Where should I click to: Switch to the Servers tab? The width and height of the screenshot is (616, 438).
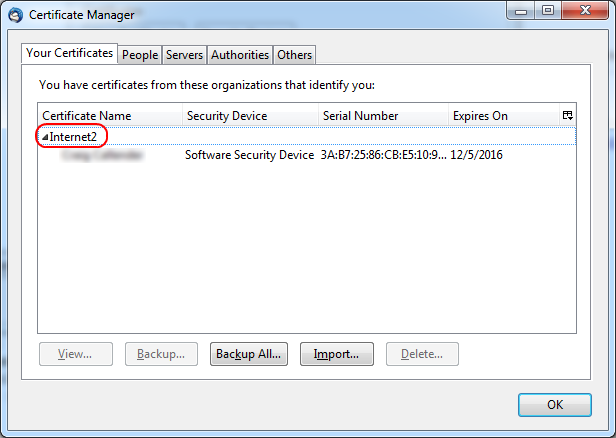[184, 55]
